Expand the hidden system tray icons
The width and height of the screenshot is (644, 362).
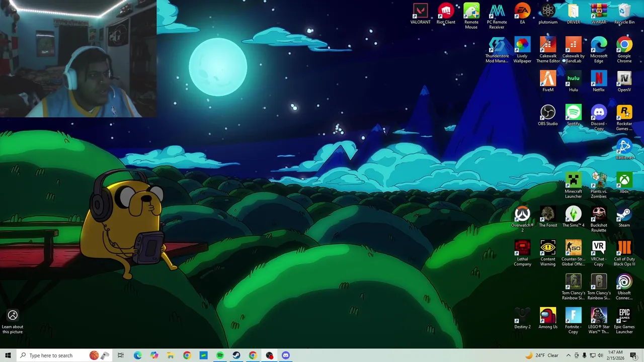569,355
